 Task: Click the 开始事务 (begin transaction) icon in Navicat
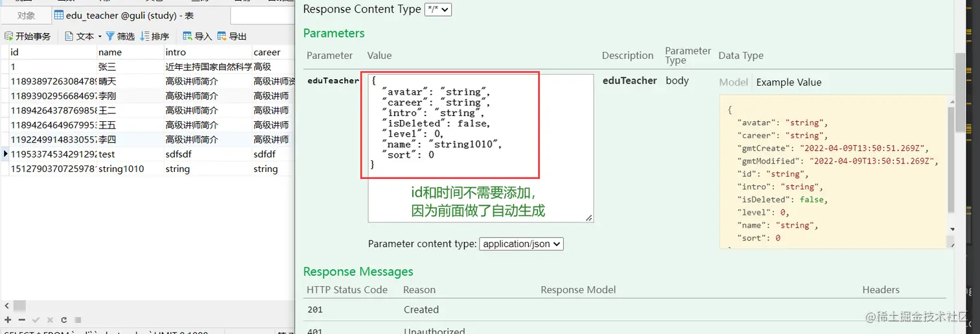point(9,36)
